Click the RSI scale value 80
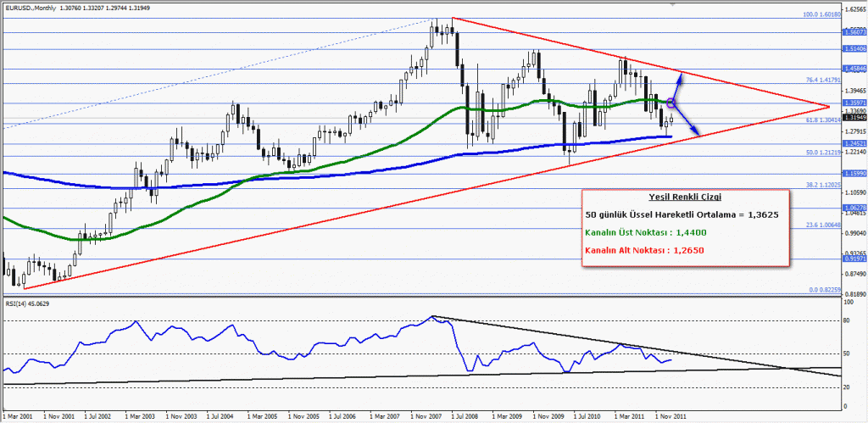 click(847, 320)
